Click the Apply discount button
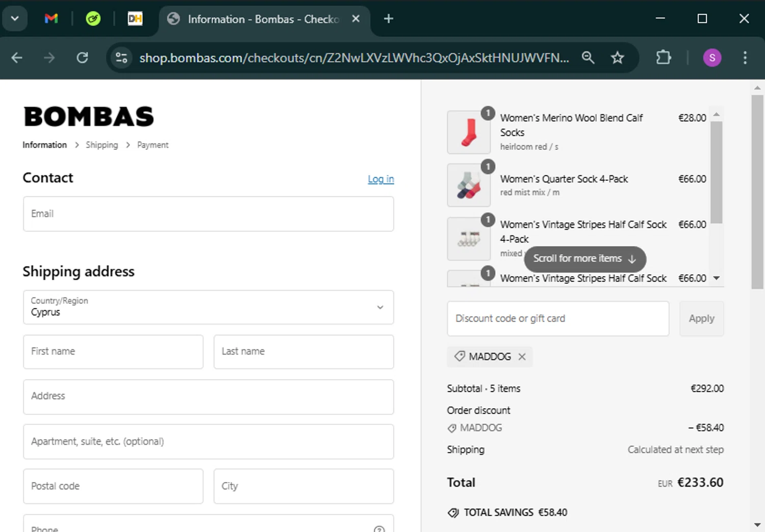Image resolution: width=765 pixels, height=532 pixels. (701, 318)
